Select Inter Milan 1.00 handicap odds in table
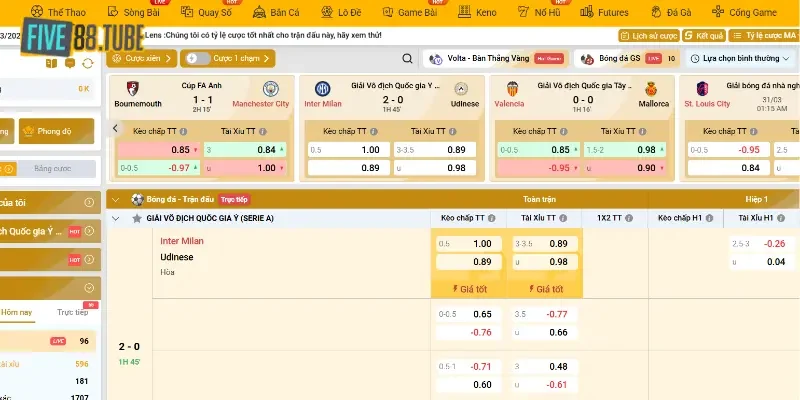The height and width of the screenshot is (400, 800). click(x=469, y=244)
